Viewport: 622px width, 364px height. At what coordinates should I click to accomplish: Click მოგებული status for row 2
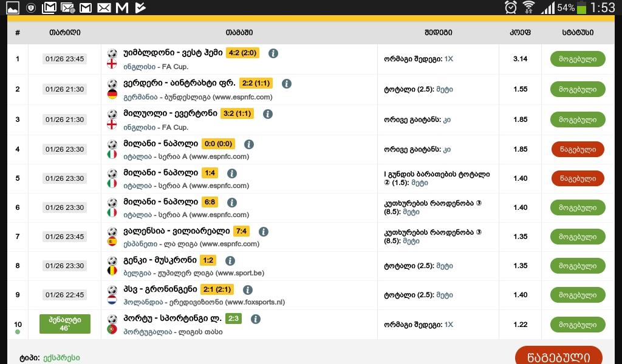tap(578, 89)
